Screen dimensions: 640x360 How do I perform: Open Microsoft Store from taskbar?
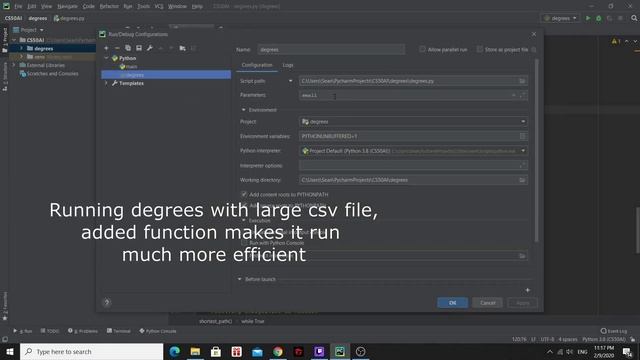click(216, 351)
